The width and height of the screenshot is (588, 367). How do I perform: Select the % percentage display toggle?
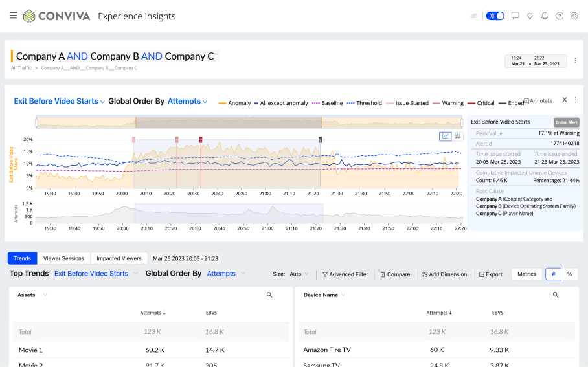tap(570, 274)
